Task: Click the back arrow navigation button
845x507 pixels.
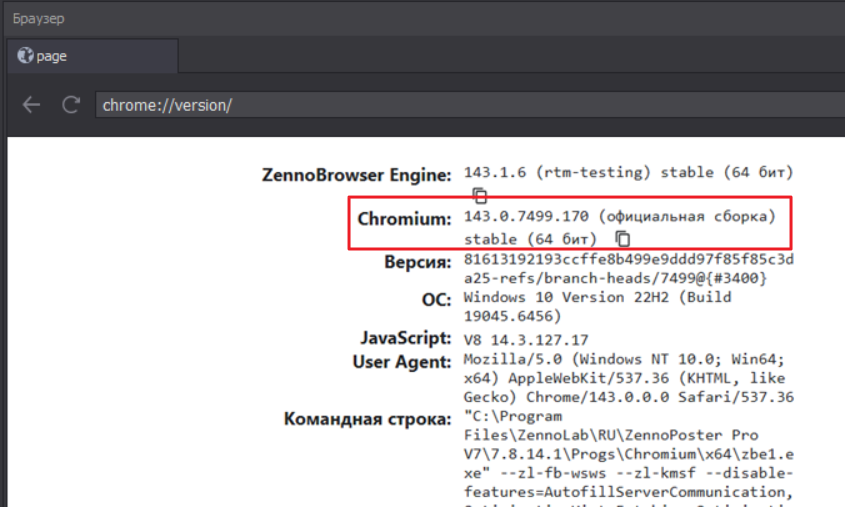Action: coord(31,105)
